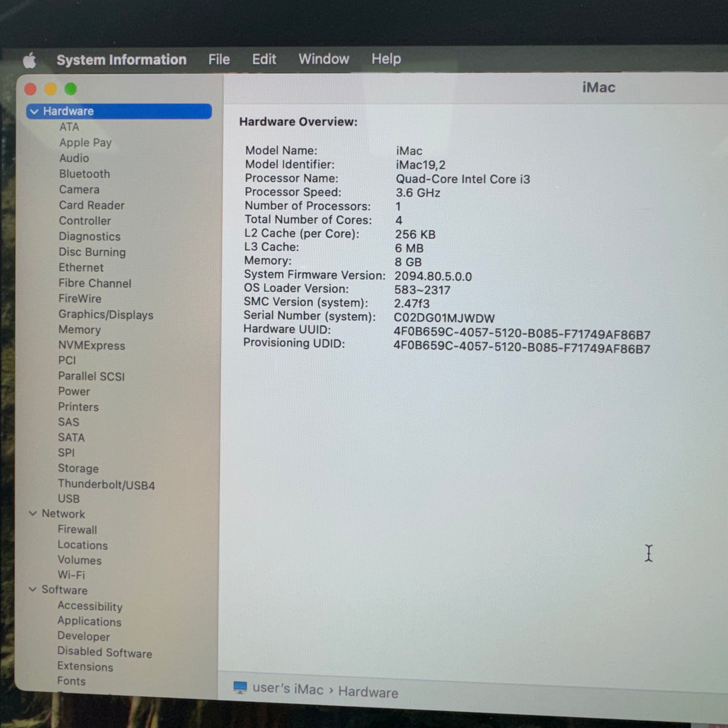Click the firmware version 2094.80.5.0.0
Image resolution: width=728 pixels, height=728 pixels.
[433, 276]
